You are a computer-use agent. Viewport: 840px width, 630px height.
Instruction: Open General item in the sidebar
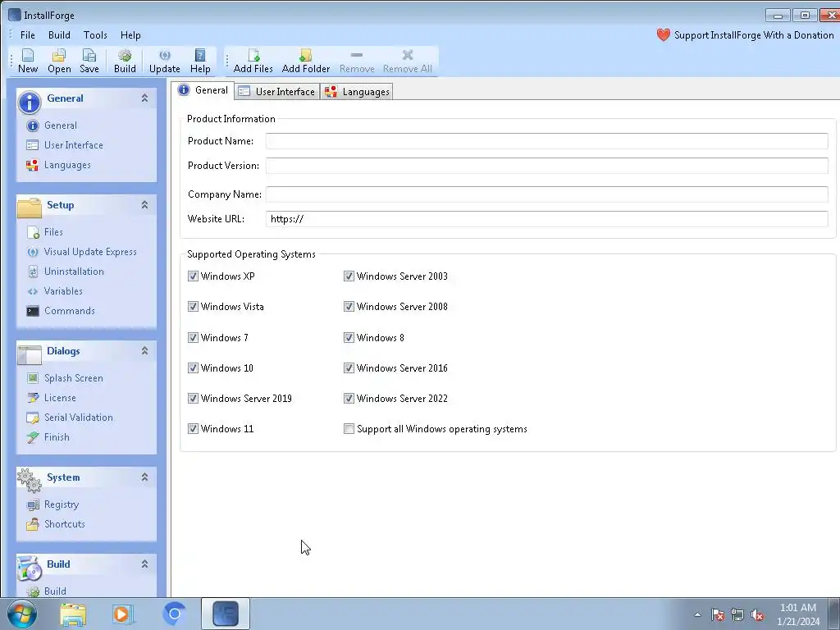click(52, 126)
